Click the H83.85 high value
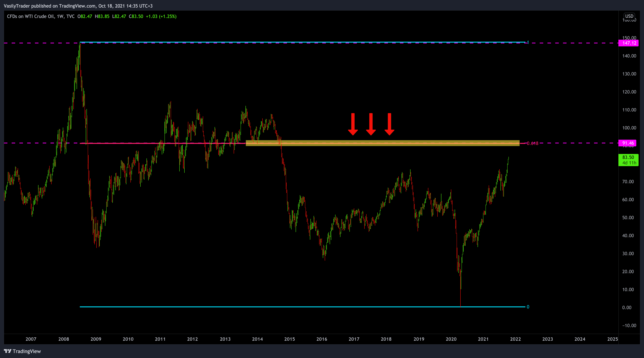The height and width of the screenshot is (358, 644). tap(102, 16)
